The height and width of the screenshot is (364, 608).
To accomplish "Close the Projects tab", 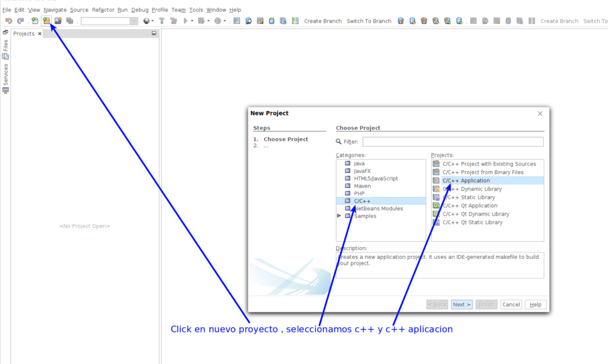I will tap(40, 34).
